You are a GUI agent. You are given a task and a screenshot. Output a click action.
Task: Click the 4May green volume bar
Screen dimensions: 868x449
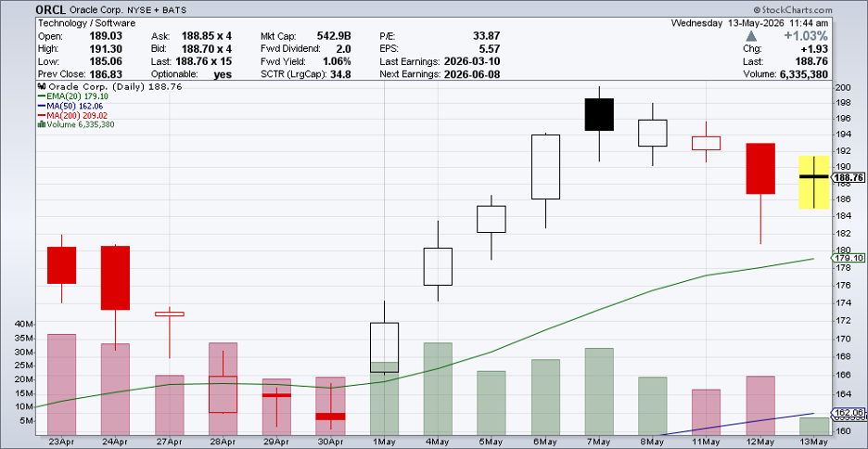point(438,389)
